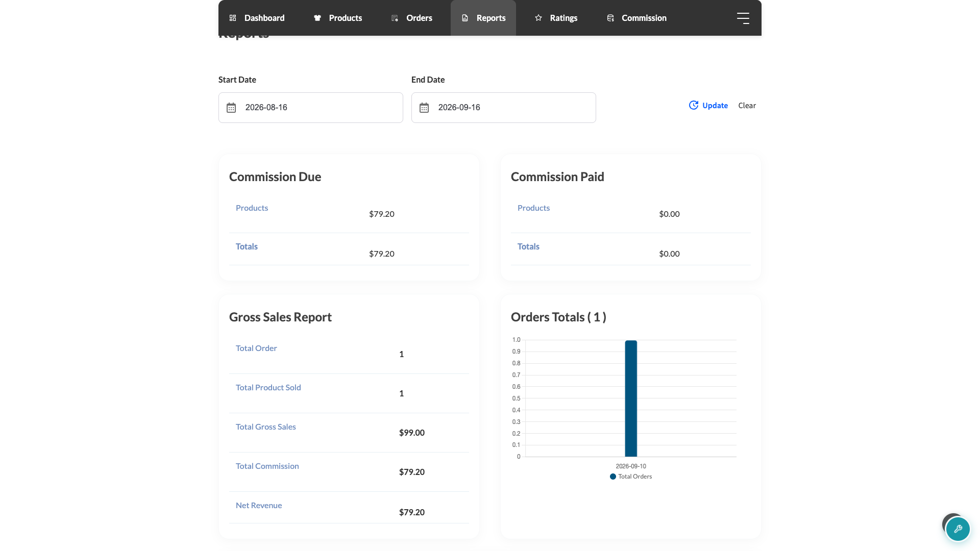
Task: Focus the End Date field 2026-09-16
Action: [x=504, y=108]
